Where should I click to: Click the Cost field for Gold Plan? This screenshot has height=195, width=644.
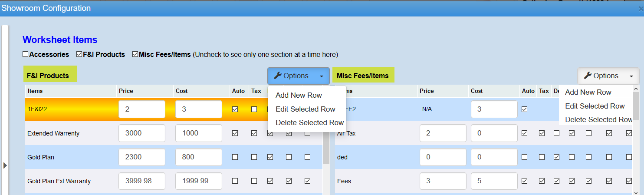(198, 157)
